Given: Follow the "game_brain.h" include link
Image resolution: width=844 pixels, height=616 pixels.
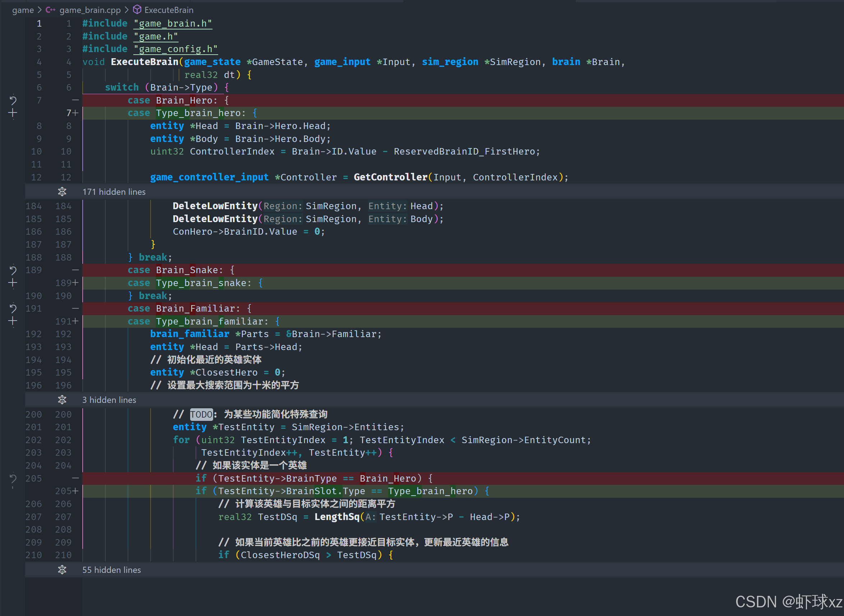Looking at the screenshot, I should [173, 23].
